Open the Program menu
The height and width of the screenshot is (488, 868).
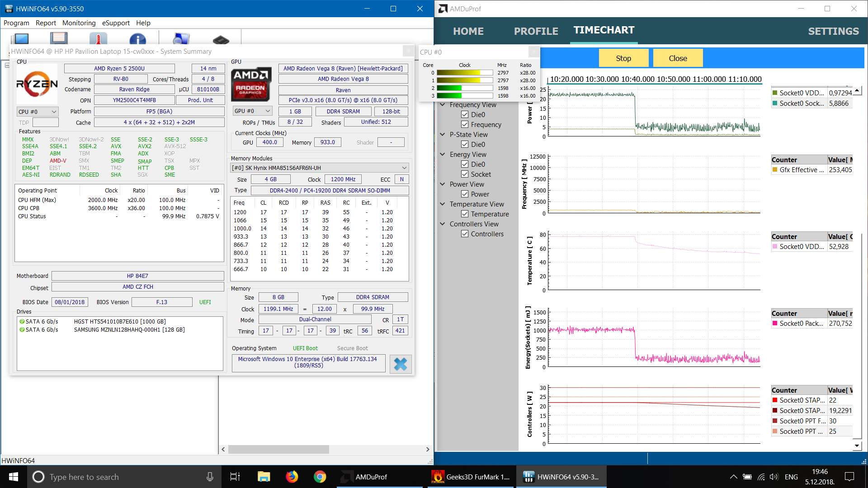[16, 23]
